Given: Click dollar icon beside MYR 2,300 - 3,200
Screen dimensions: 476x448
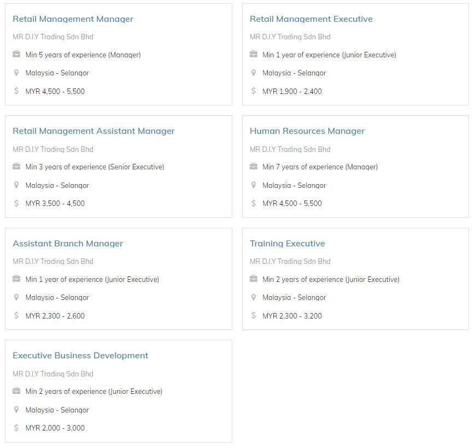Looking at the screenshot, I should point(254,315).
